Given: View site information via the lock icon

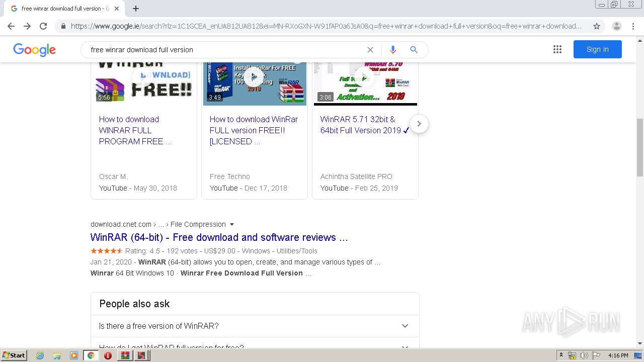Looking at the screenshot, I should (63, 26).
